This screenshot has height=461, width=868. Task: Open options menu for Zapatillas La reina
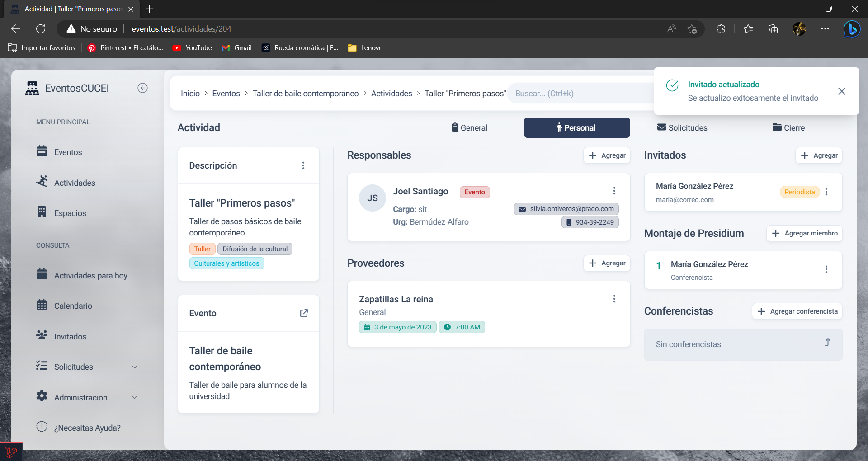point(614,299)
